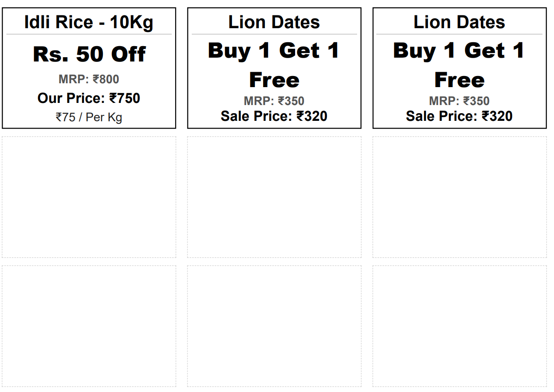The width and height of the screenshot is (554, 392).
Task: Click empty label slot below Idli Rice
Action: (x=89, y=197)
